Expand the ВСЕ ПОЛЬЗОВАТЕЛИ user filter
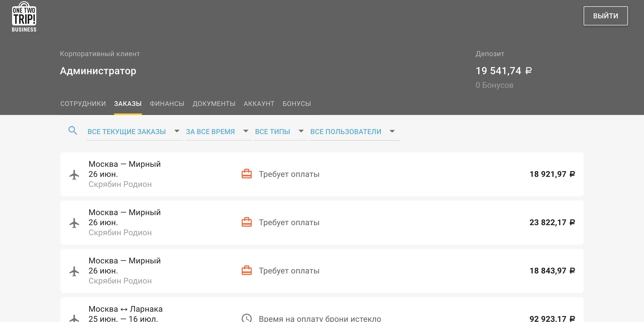Image resolution: width=644 pixels, height=322 pixels. [354, 132]
